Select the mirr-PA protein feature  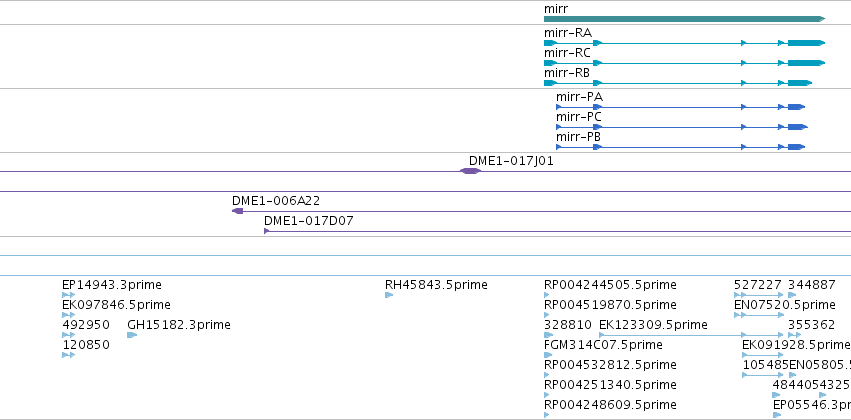[680, 107]
